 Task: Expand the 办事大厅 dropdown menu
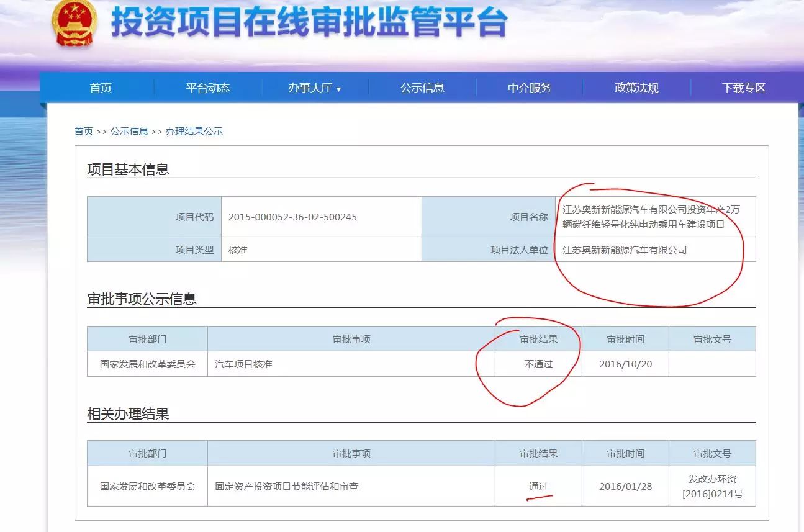[315, 88]
